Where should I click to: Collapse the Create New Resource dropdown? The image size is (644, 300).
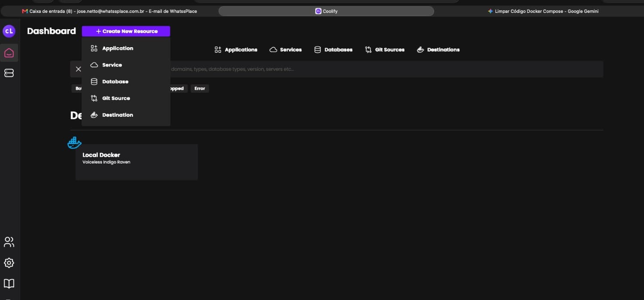coord(126,31)
